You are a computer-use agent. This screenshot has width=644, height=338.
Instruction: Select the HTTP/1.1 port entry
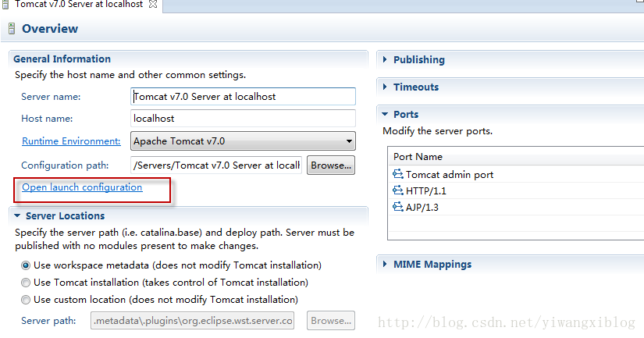tap(426, 191)
